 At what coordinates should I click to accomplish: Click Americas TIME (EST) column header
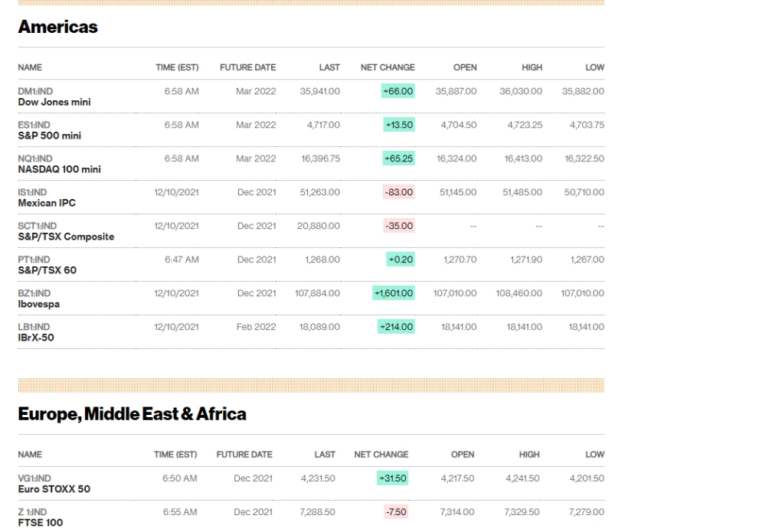tap(178, 67)
